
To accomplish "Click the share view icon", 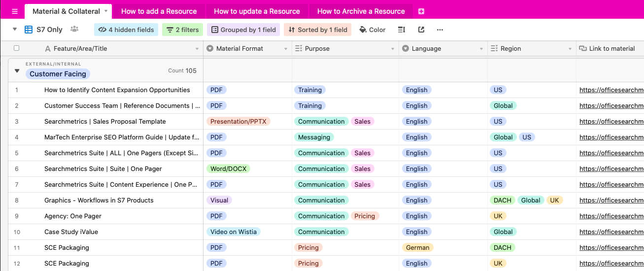I will click(421, 30).
